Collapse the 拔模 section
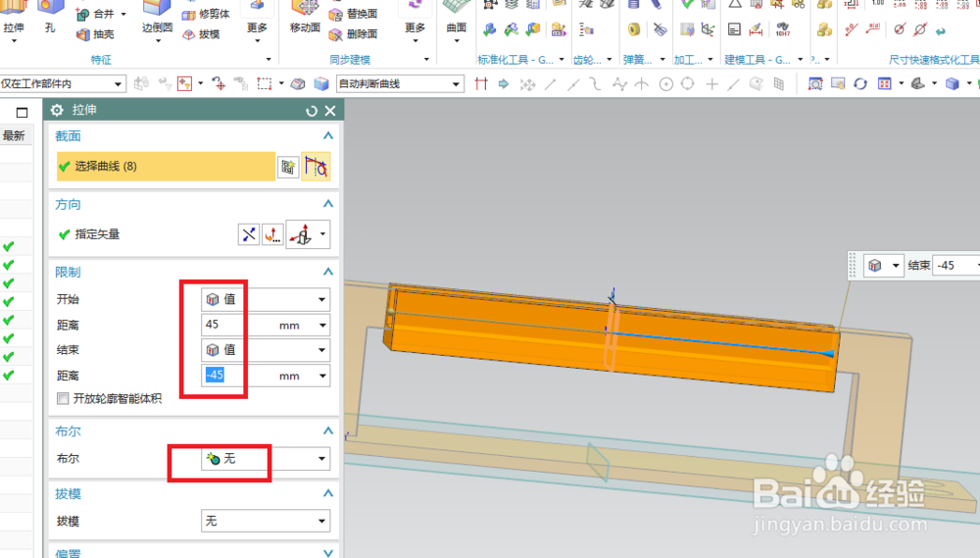 point(328,493)
